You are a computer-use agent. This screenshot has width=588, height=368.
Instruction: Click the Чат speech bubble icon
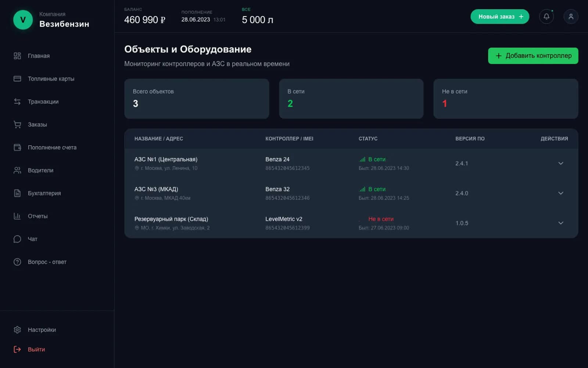pyautogui.click(x=17, y=239)
